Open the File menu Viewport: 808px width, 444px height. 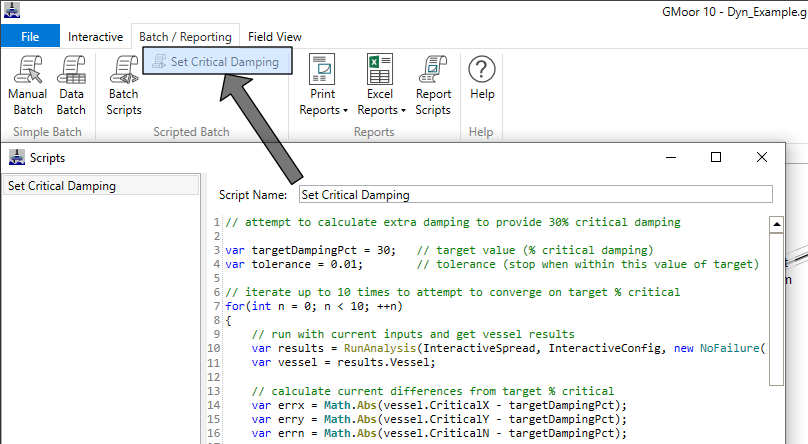click(30, 37)
